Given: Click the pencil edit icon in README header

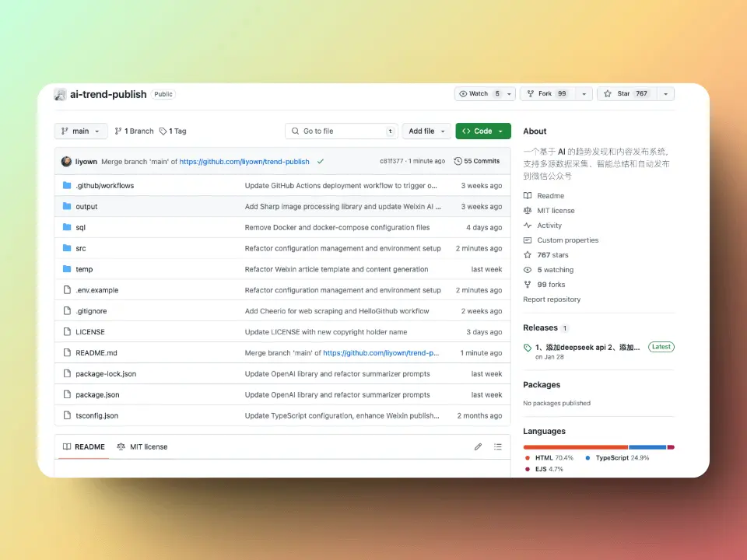Looking at the screenshot, I should coord(478,447).
